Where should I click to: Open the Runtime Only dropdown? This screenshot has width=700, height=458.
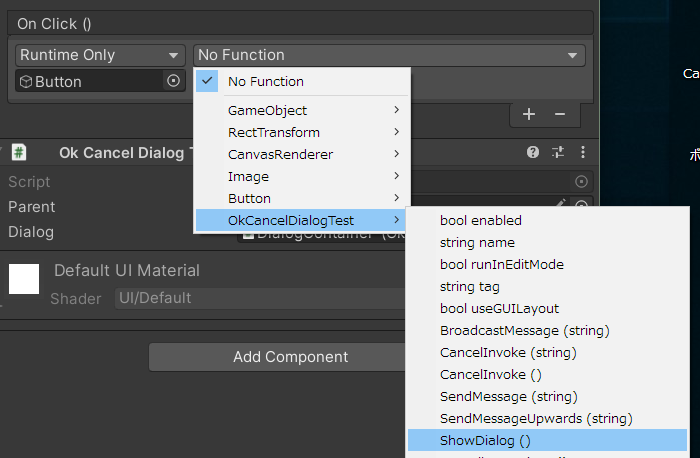pos(100,55)
